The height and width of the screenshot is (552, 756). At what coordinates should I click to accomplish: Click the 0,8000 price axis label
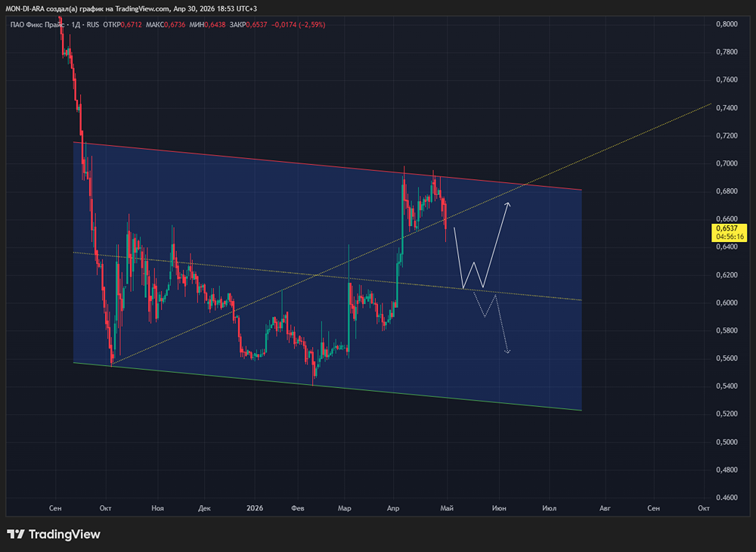coord(727,24)
